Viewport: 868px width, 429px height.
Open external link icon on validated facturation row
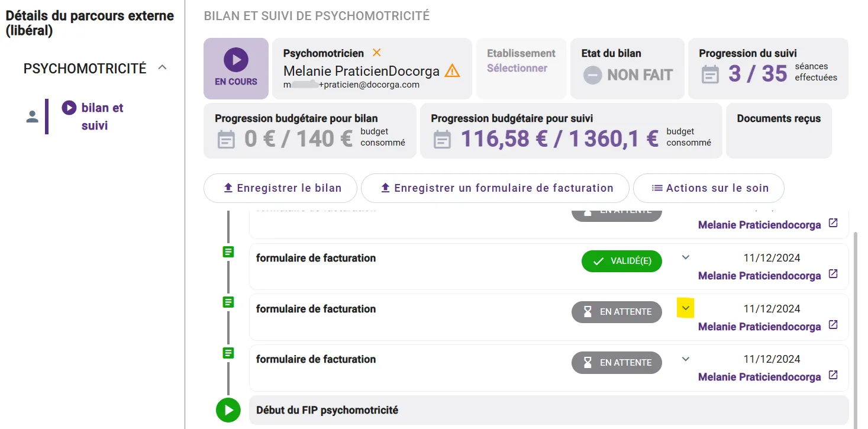833,274
